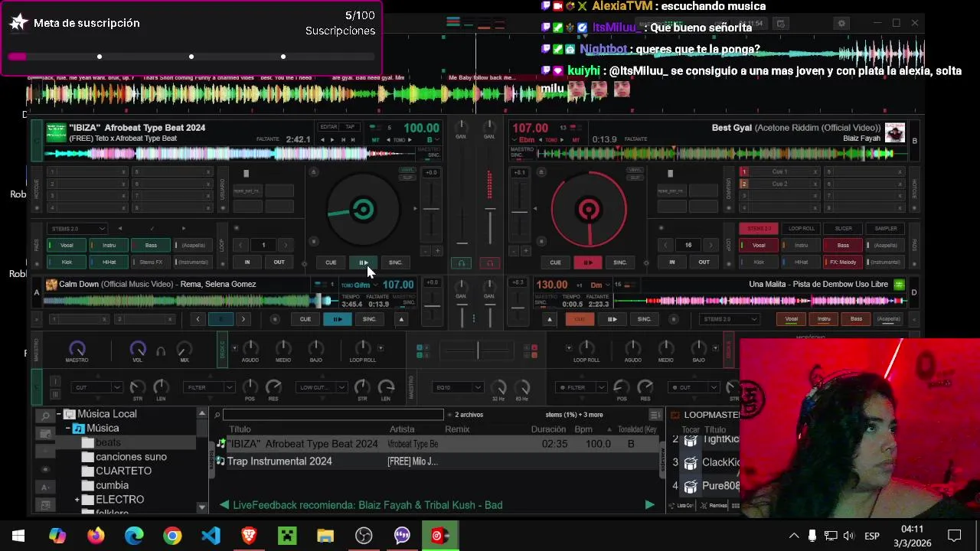Select LOOP ROLL pad tab
This screenshot has width=980, height=551.
click(801, 229)
